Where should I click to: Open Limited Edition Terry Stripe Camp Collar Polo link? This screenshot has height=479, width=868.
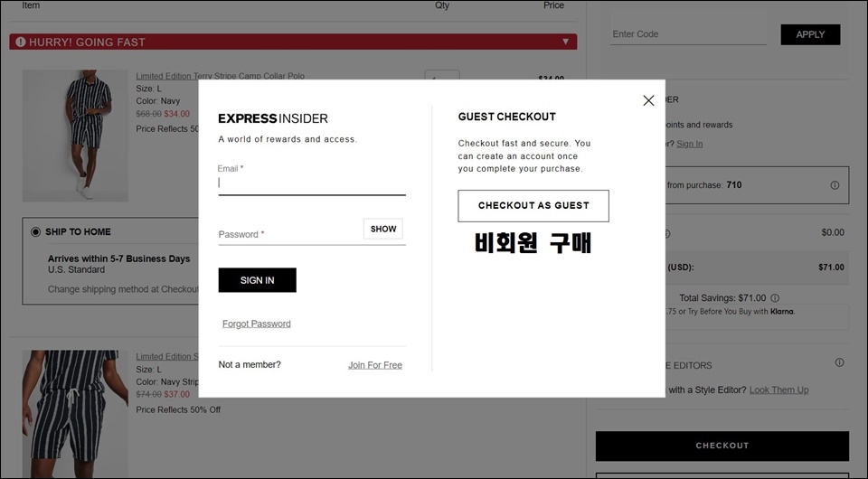[x=220, y=76]
